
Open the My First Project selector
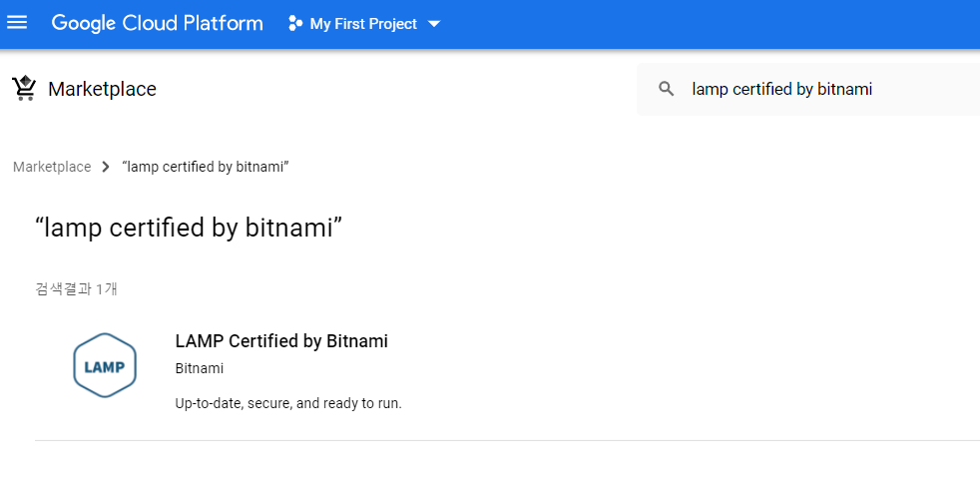(364, 24)
